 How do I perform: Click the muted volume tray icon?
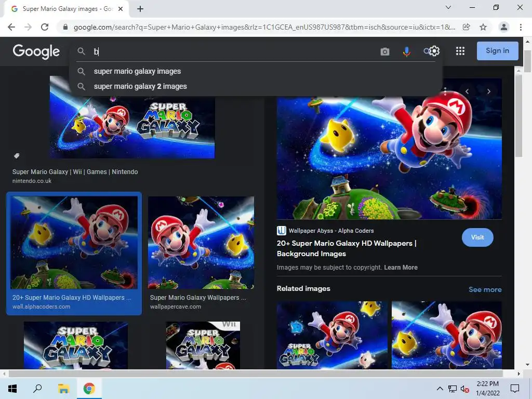[465, 389]
